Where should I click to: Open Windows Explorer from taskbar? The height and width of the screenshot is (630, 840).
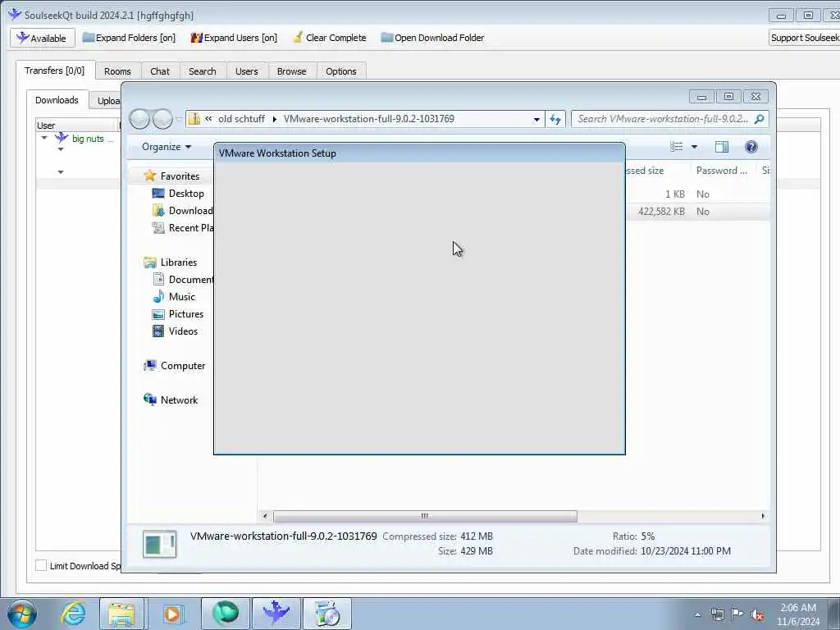pos(121,614)
